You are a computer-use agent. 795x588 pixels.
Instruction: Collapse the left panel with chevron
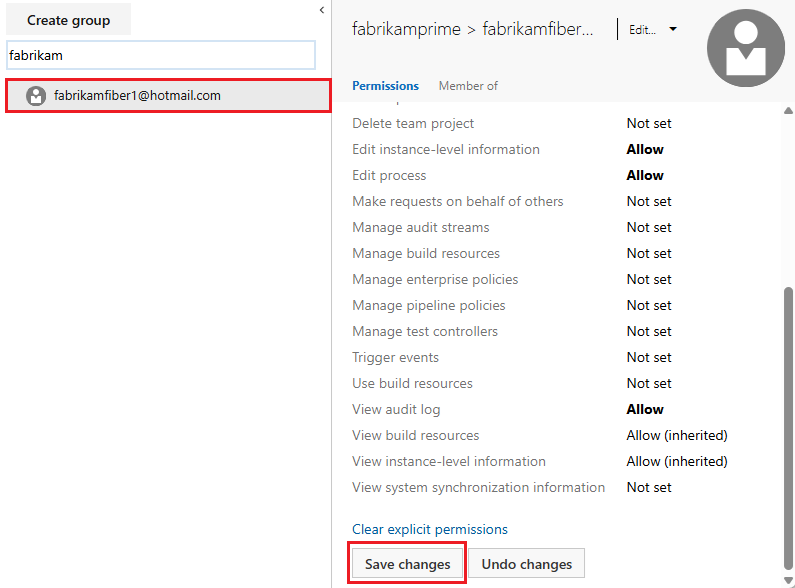(321, 10)
